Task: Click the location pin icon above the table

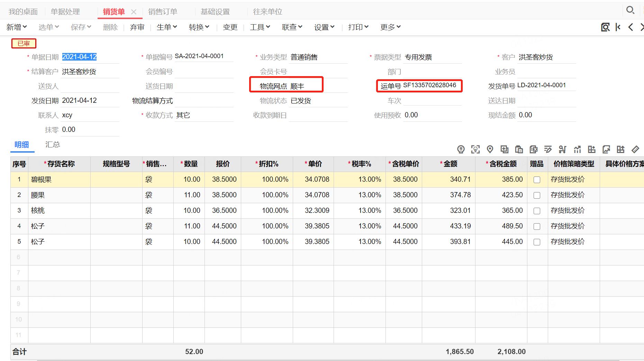Action: 490,149
